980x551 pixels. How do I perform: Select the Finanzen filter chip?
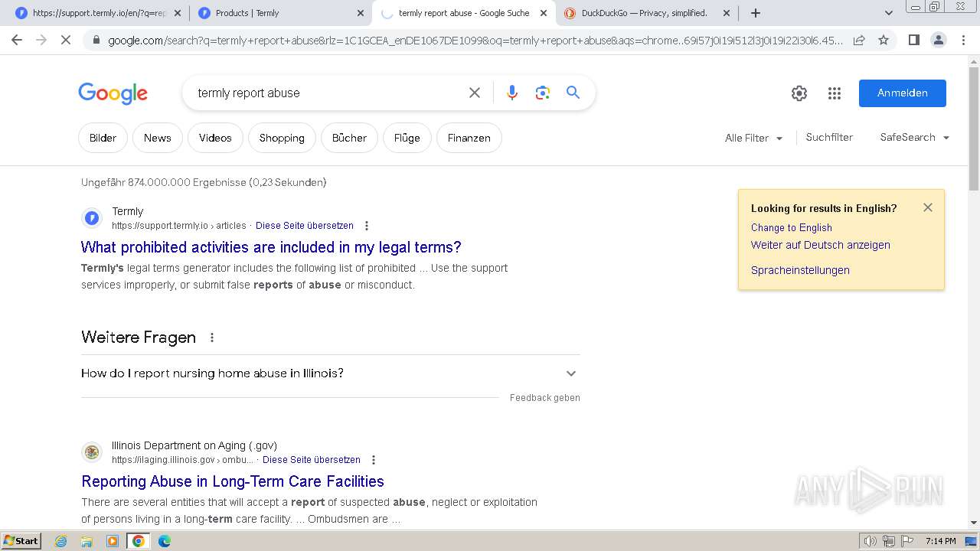pyautogui.click(x=469, y=138)
